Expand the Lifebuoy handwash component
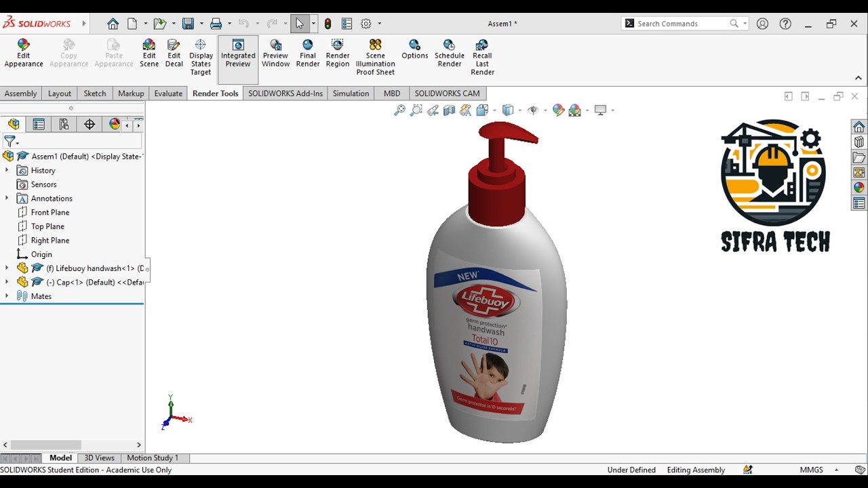Image resolution: width=868 pixels, height=488 pixels. [x=7, y=268]
